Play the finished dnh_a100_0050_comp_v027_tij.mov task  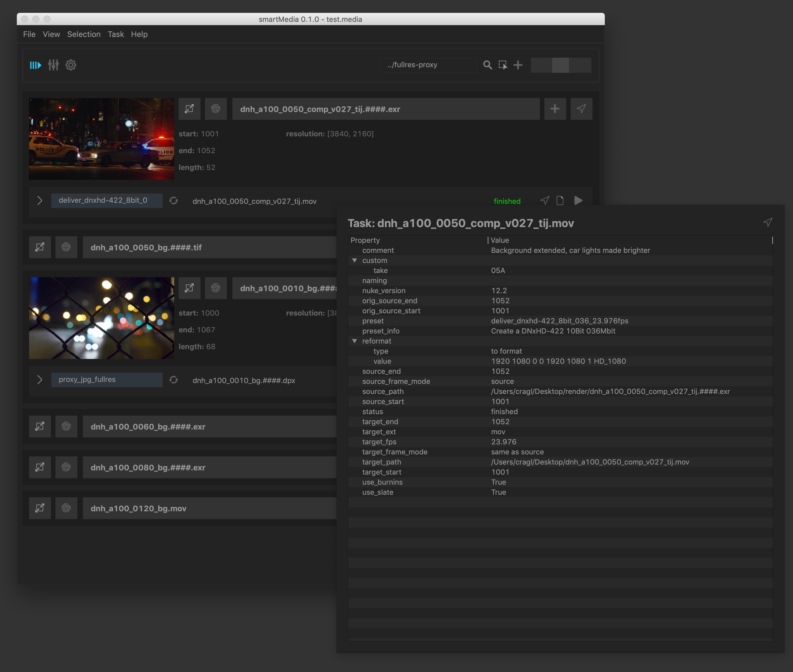tap(578, 201)
